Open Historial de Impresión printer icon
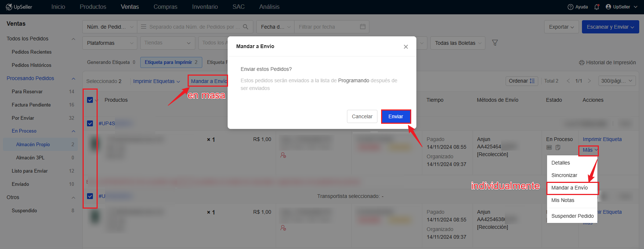This screenshot has width=644, height=249. tap(582, 63)
